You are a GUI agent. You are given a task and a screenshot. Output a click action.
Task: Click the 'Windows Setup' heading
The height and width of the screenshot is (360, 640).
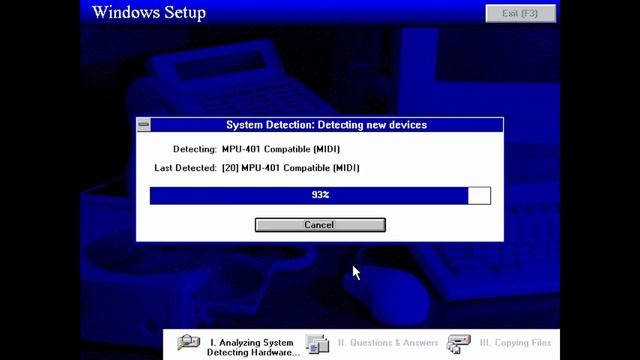pos(149,13)
